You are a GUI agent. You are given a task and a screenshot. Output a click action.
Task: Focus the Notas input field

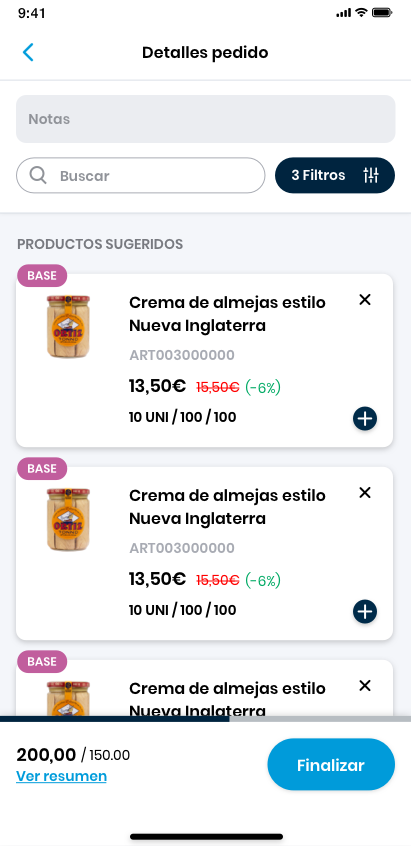[206, 119]
